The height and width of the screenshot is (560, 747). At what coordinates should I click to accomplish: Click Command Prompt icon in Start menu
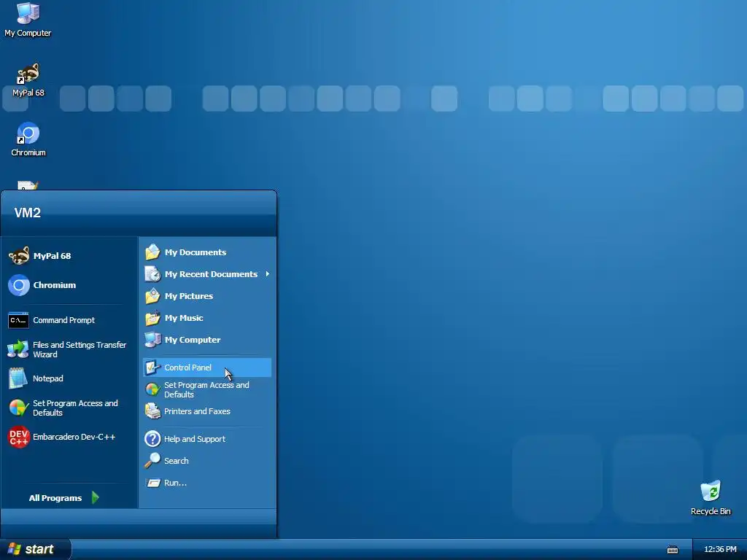(x=18, y=321)
